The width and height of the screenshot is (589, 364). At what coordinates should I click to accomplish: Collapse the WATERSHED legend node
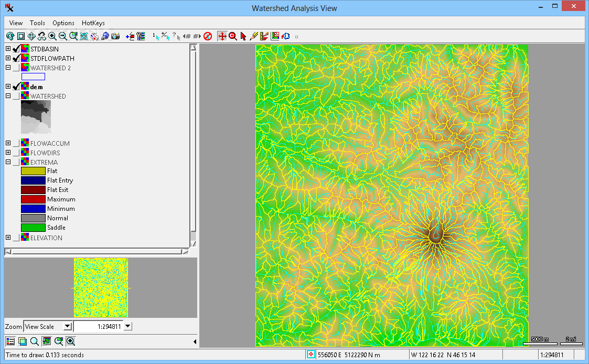8,96
